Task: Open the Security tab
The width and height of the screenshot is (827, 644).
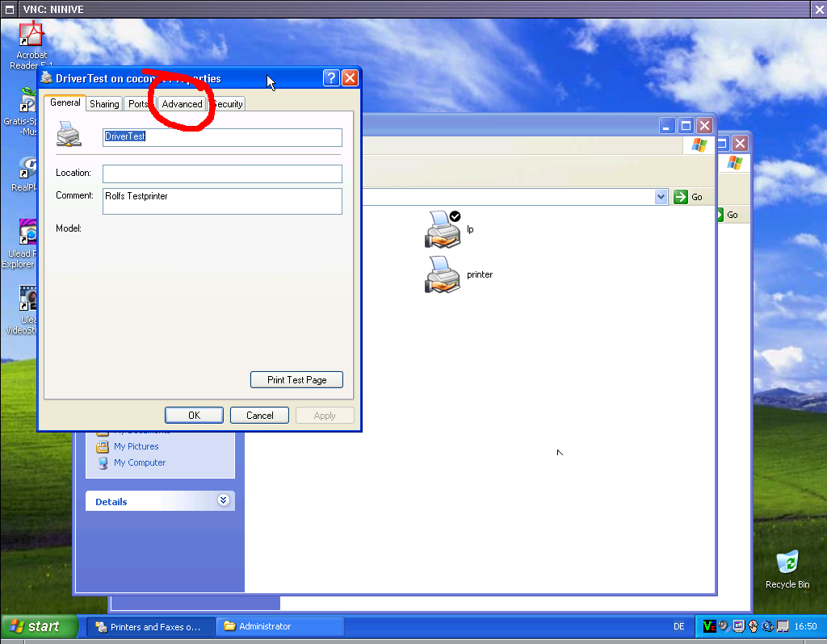Action: point(229,104)
